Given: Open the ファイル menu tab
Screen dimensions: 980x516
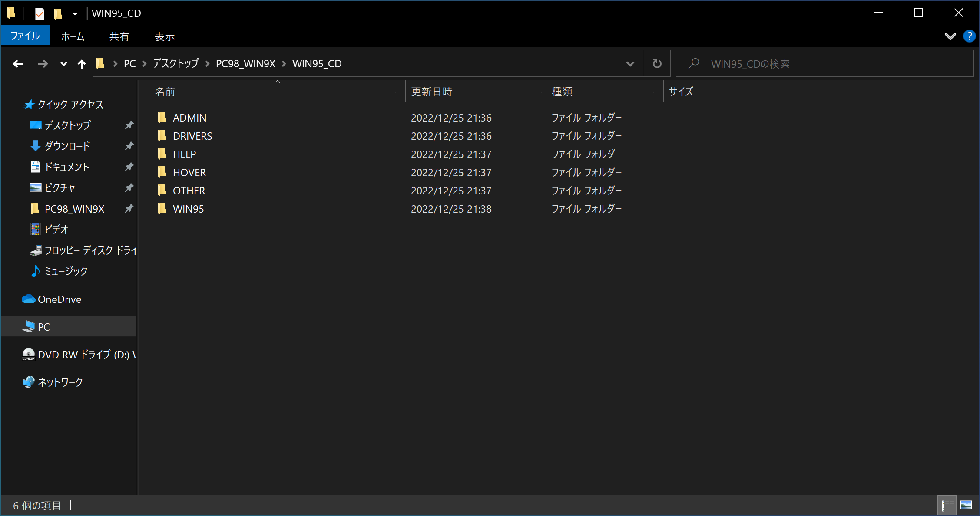Looking at the screenshot, I should [25, 36].
